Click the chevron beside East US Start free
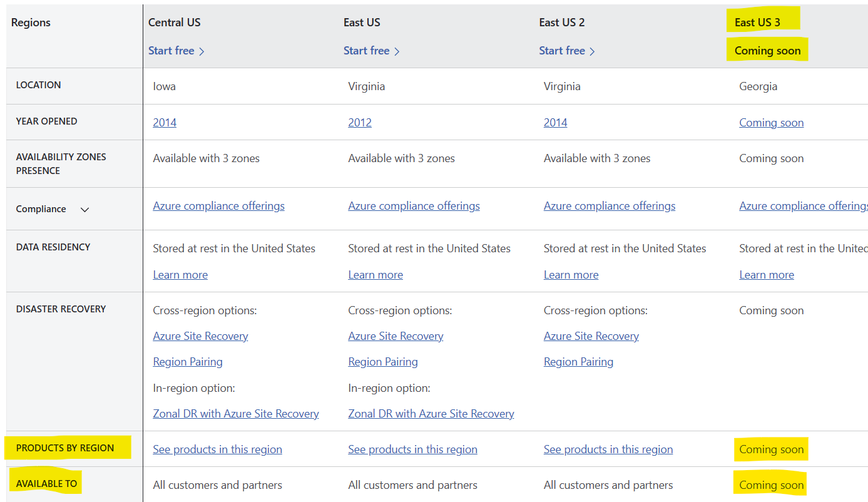 click(x=397, y=52)
